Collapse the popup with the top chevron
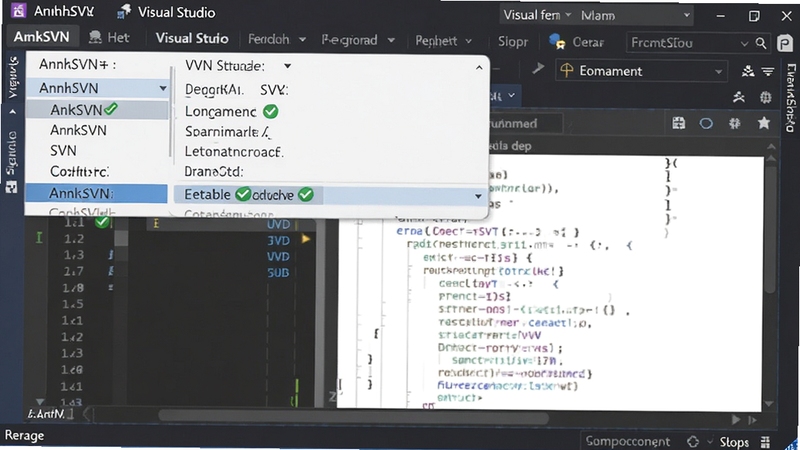This screenshot has width=800, height=450. (479, 67)
